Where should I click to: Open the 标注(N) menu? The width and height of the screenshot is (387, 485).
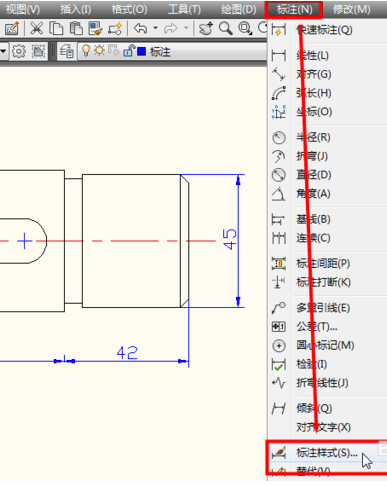[x=294, y=10]
